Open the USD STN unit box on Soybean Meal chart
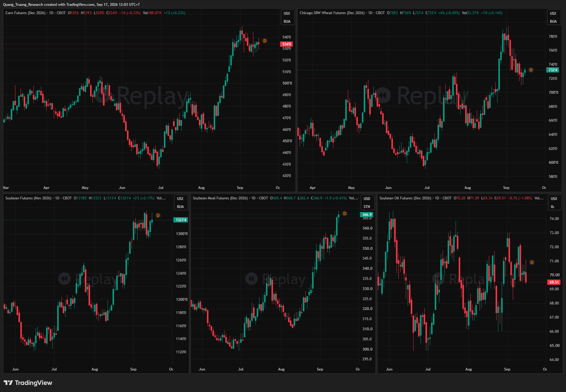This screenshot has width=566, height=392. [x=367, y=203]
